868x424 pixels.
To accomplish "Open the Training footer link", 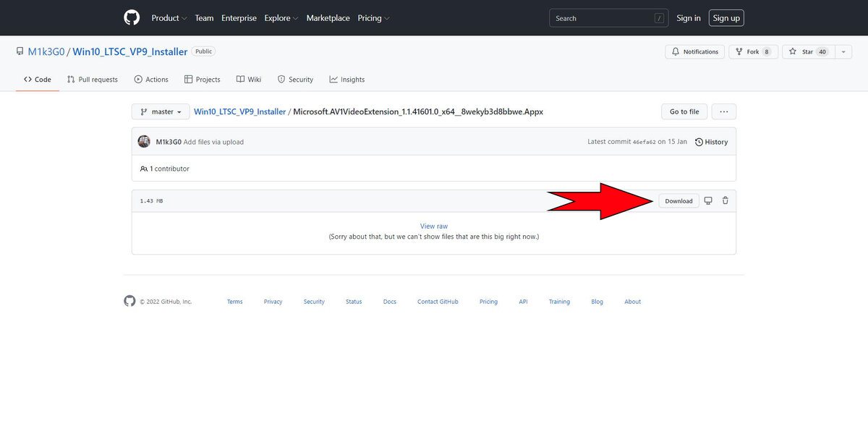I will (x=559, y=302).
